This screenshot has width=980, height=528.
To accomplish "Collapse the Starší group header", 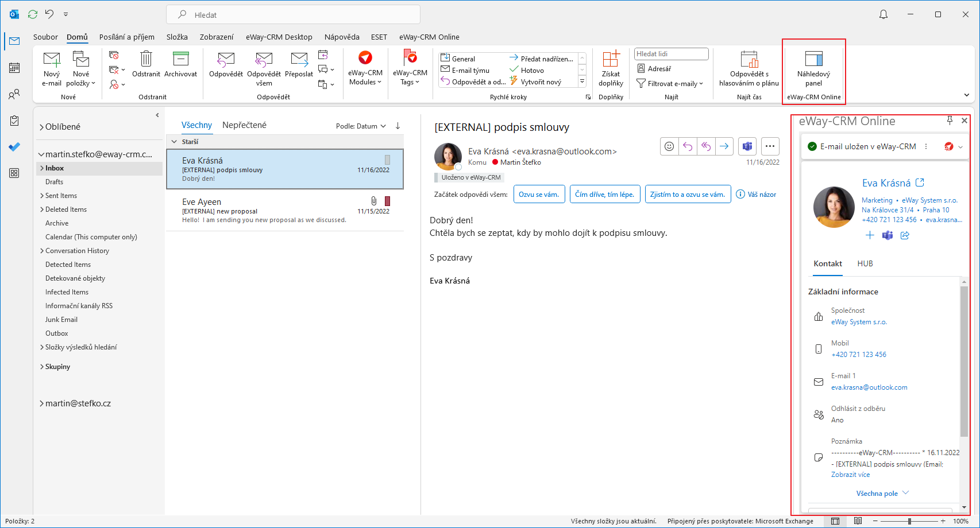I will coord(174,141).
